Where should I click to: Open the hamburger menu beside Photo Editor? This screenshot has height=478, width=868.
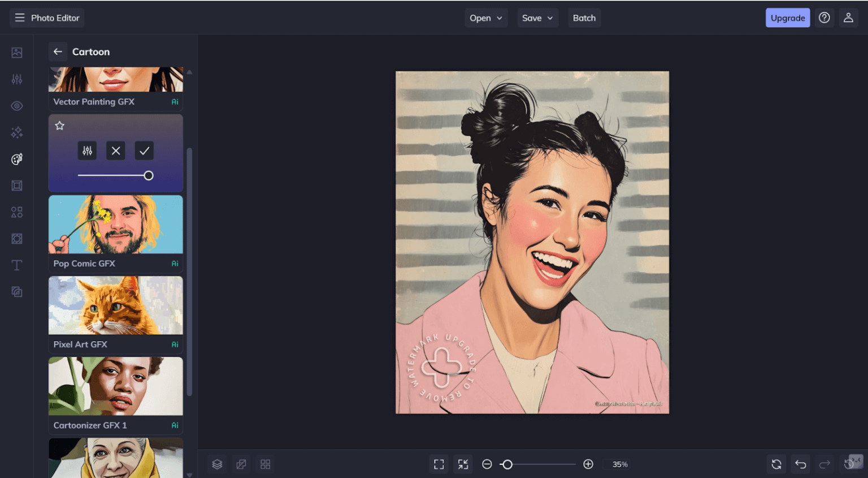[x=20, y=18]
